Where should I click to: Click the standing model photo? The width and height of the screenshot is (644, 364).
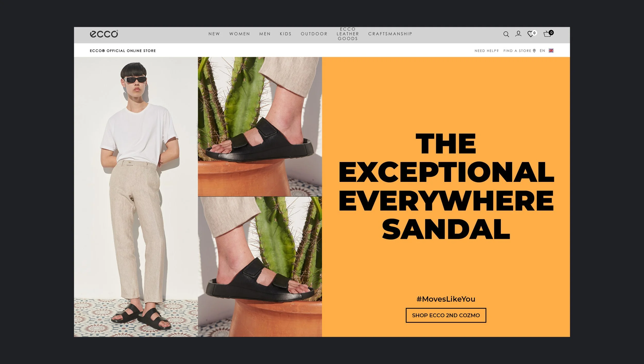click(136, 197)
